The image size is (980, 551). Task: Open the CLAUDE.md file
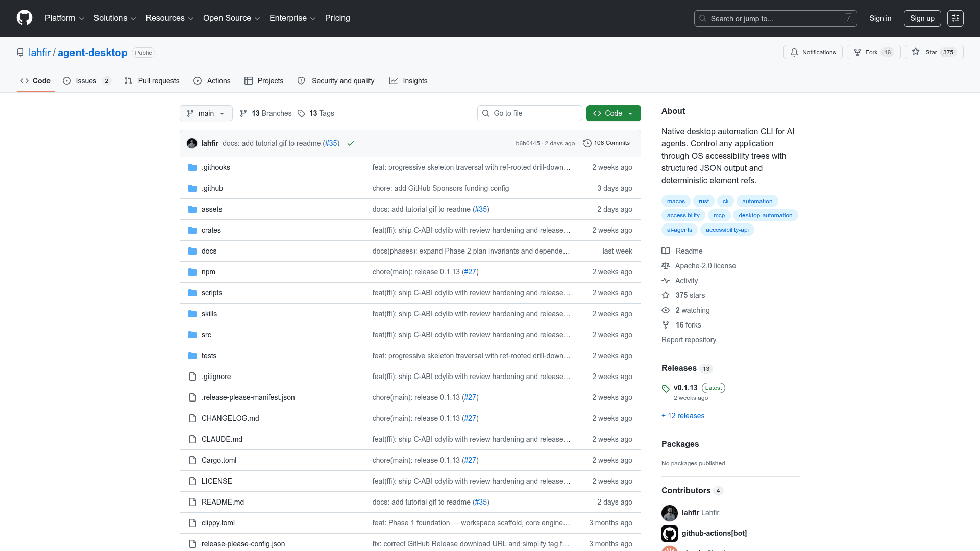pyautogui.click(x=222, y=439)
